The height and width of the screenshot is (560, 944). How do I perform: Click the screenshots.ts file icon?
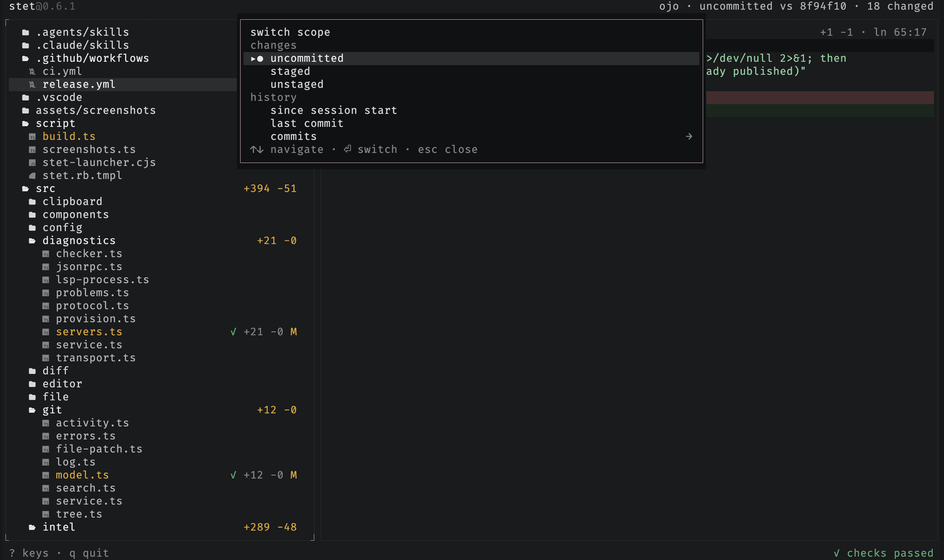tap(32, 150)
